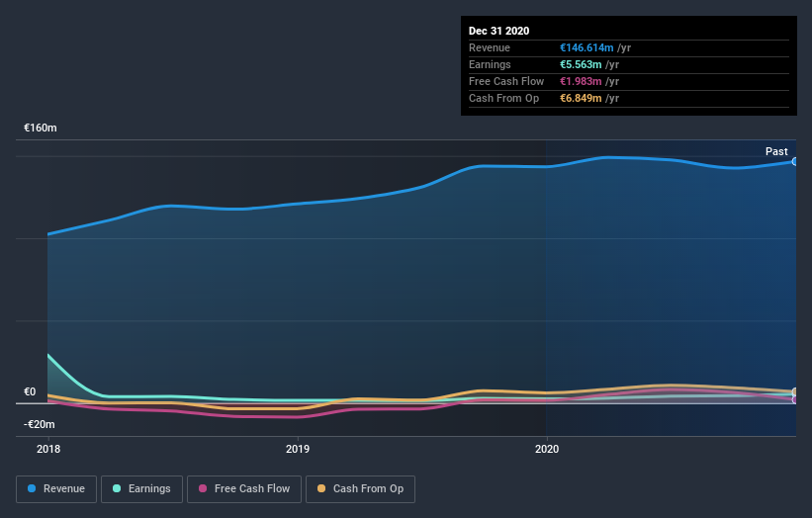Screen dimensions: 812x518
Task: Click the €5.563m earnings value
Action: point(581,64)
